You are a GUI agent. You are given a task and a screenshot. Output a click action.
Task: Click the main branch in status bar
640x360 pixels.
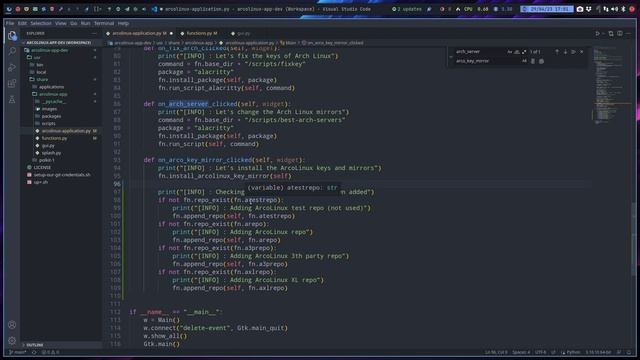pyautogui.click(x=18, y=352)
